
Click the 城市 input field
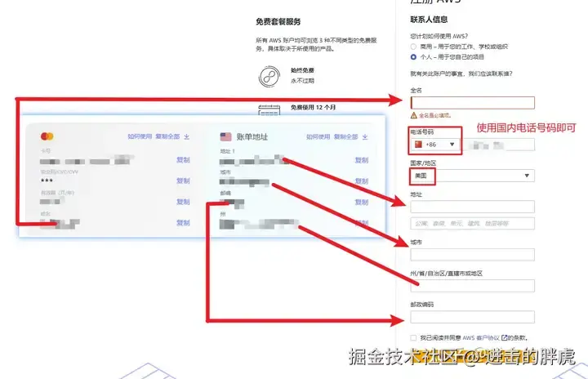(473, 255)
